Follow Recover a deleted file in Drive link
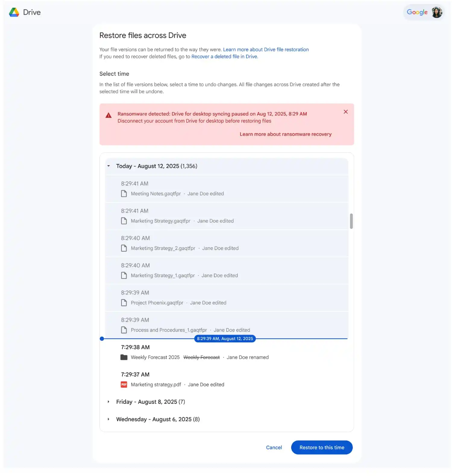The image size is (452, 476). click(224, 57)
